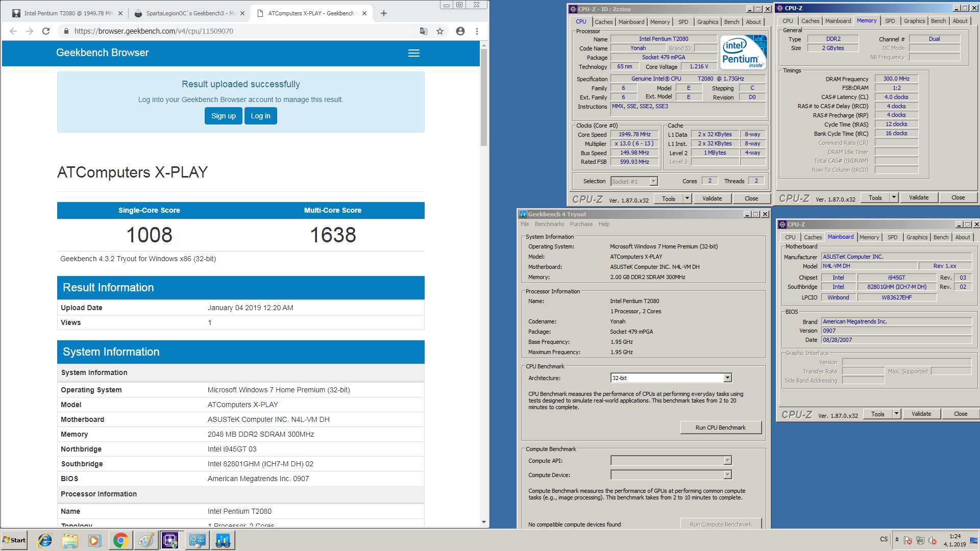Image resolution: width=980 pixels, height=551 pixels.
Task: Open network status tray icon
Action: pos(920,540)
